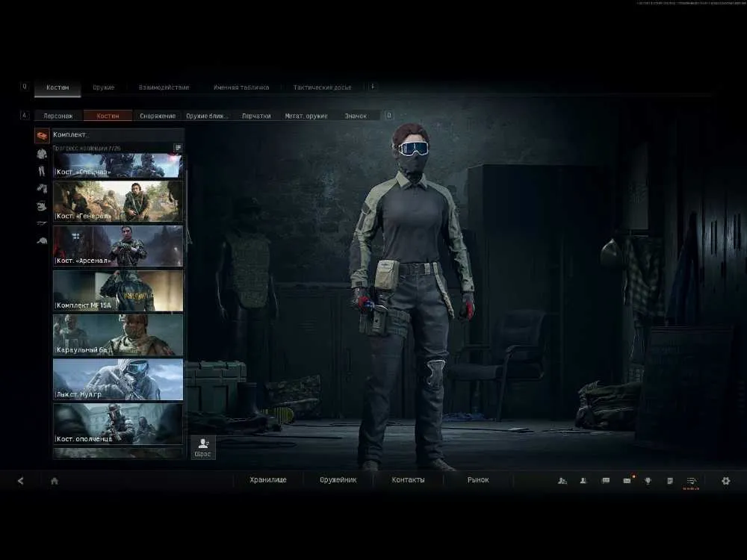Open the mail envelope icon with notification
Screen dimensions: 747x560
pyautogui.click(x=627, y=480)
